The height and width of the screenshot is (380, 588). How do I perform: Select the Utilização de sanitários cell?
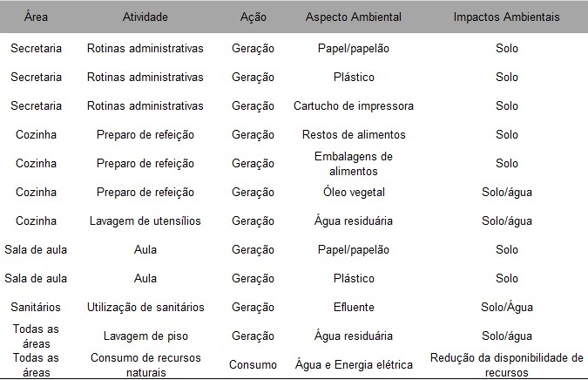pos(145,308)
